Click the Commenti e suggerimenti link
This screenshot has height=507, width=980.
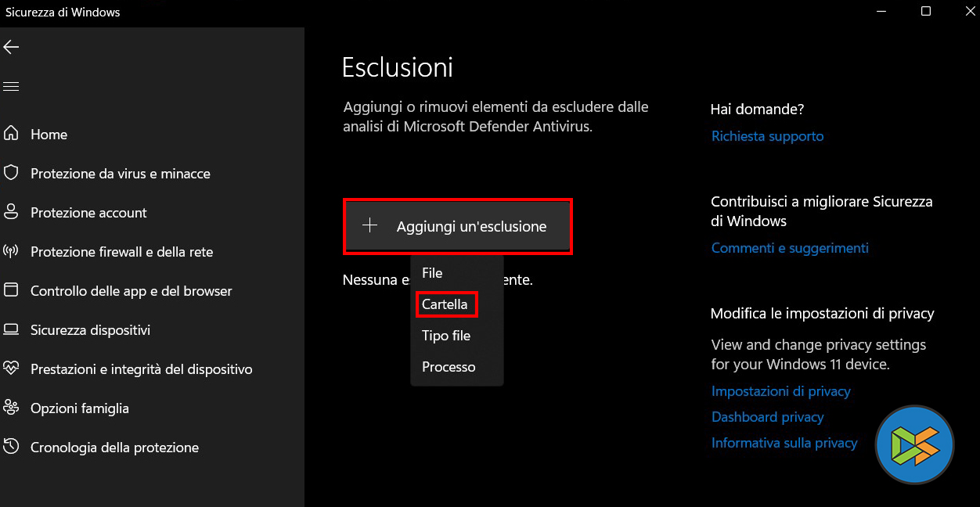click(790, 248)
